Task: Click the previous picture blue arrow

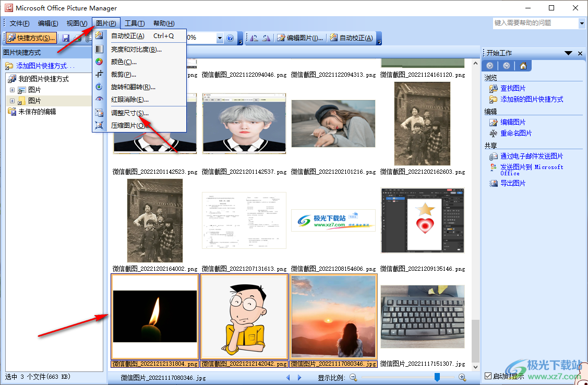Action: tap(288, 378)
